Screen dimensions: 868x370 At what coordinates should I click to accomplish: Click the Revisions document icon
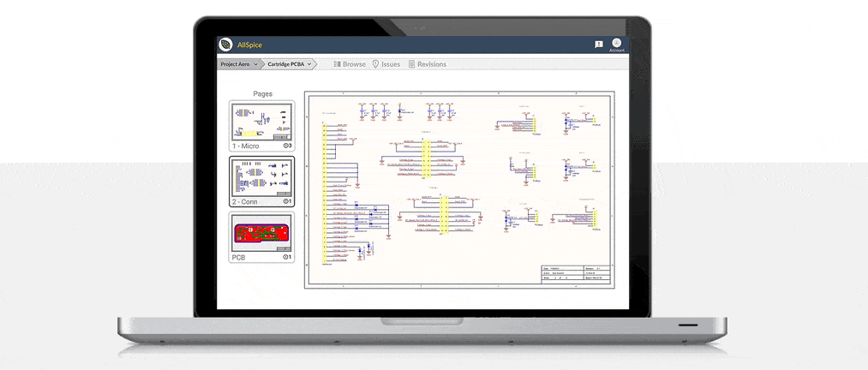(x=412, y=64)
